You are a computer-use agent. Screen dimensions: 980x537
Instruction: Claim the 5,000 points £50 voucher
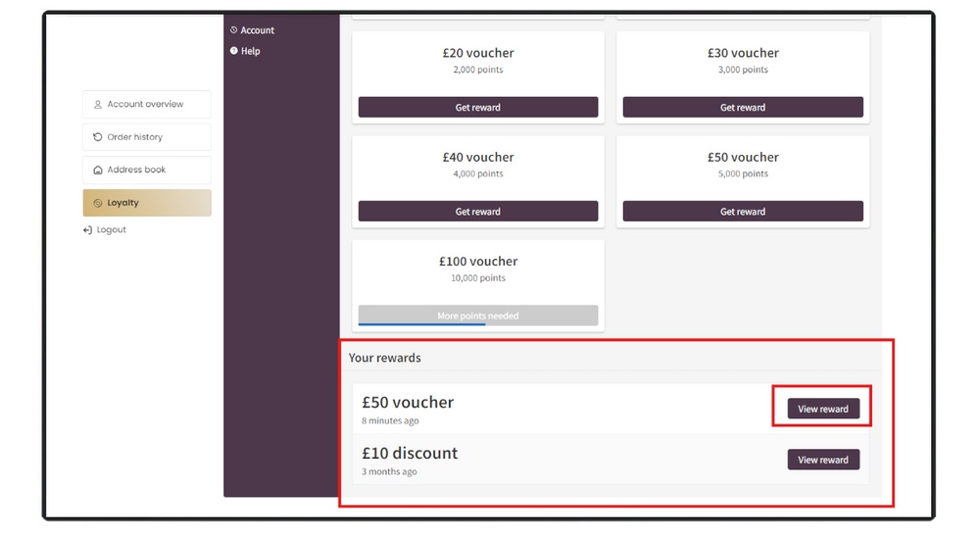[x=742, y=212]
